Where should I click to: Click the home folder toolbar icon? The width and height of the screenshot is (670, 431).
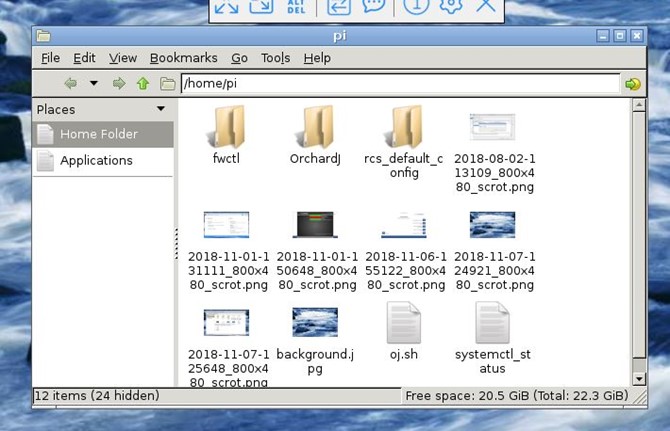168,84
